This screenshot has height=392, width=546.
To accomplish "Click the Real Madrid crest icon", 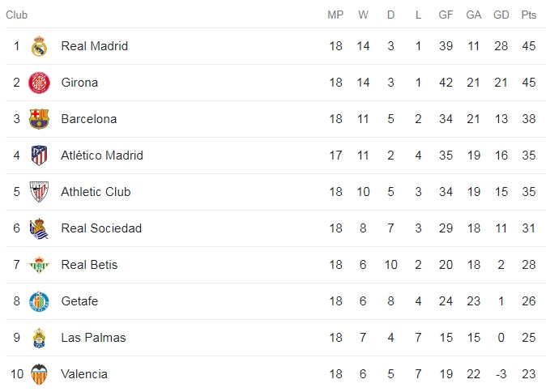I will (39, 46).
